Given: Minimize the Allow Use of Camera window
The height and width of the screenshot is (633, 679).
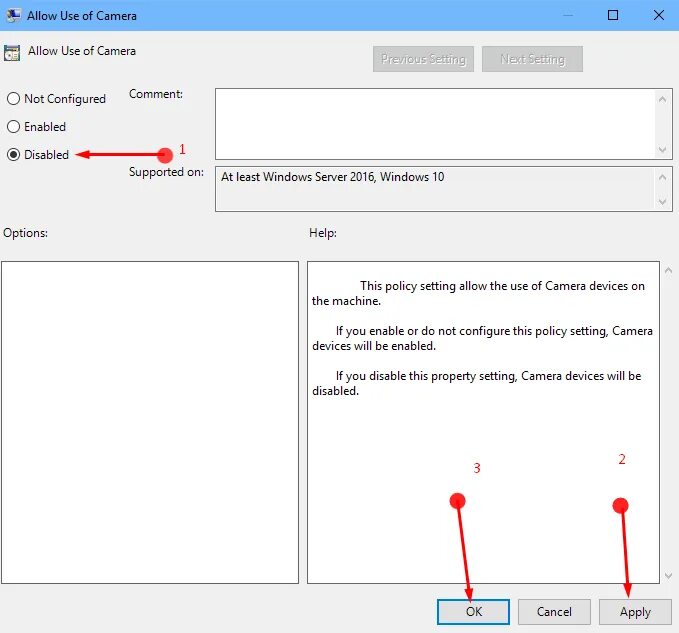Looking at the screenshot, I should point(568,15).
